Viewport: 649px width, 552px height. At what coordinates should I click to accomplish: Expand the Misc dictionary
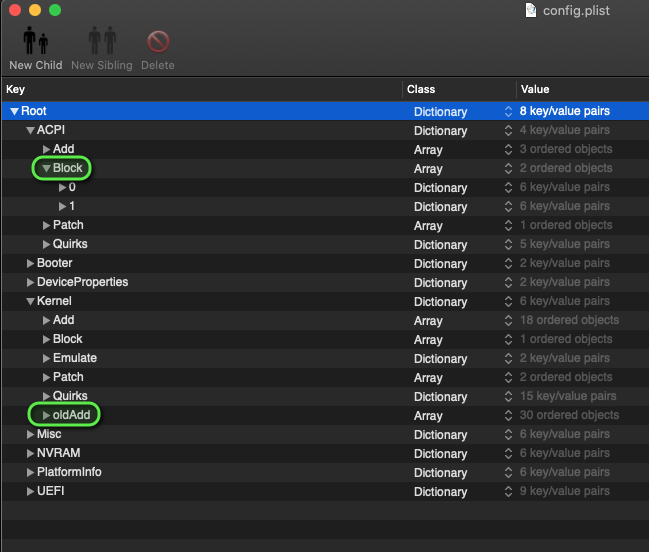[x=30, y=434]
